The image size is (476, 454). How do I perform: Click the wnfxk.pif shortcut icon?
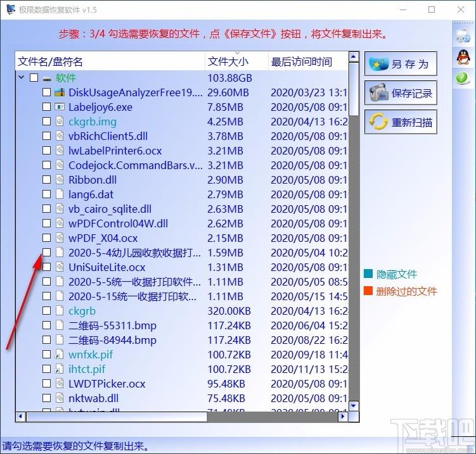click(59, 354)
